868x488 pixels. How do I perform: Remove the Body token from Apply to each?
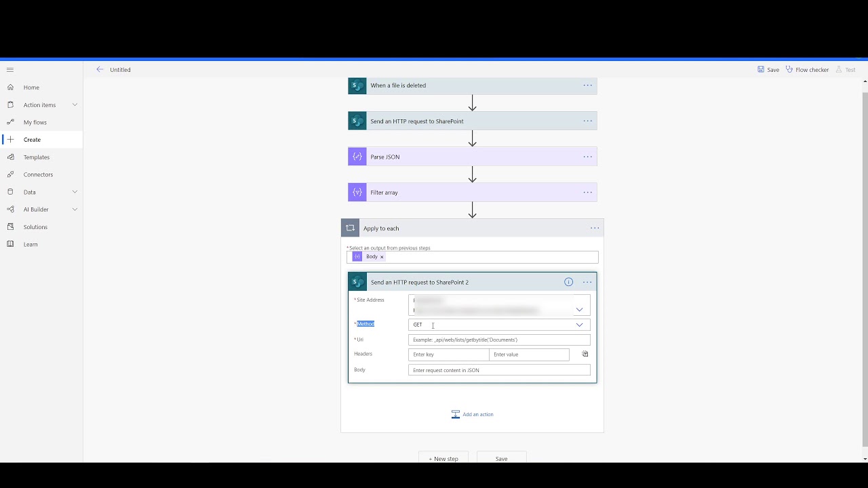click(x=382, y=257)
